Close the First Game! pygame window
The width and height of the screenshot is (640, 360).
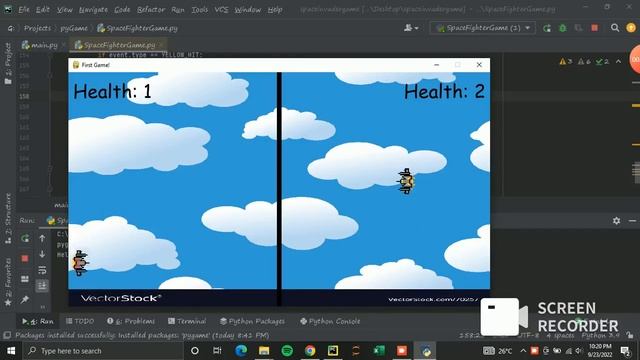tap(479, 65)
